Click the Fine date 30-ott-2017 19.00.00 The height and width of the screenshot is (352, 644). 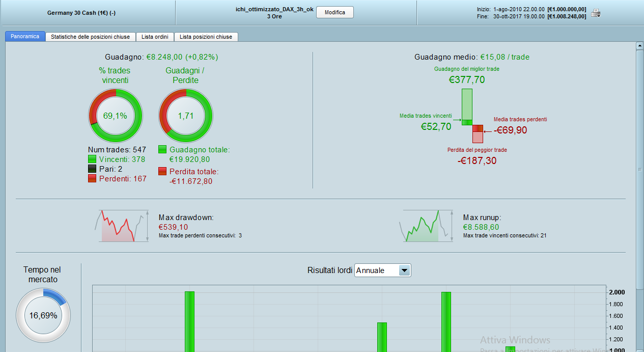click(x=519, y=16)
